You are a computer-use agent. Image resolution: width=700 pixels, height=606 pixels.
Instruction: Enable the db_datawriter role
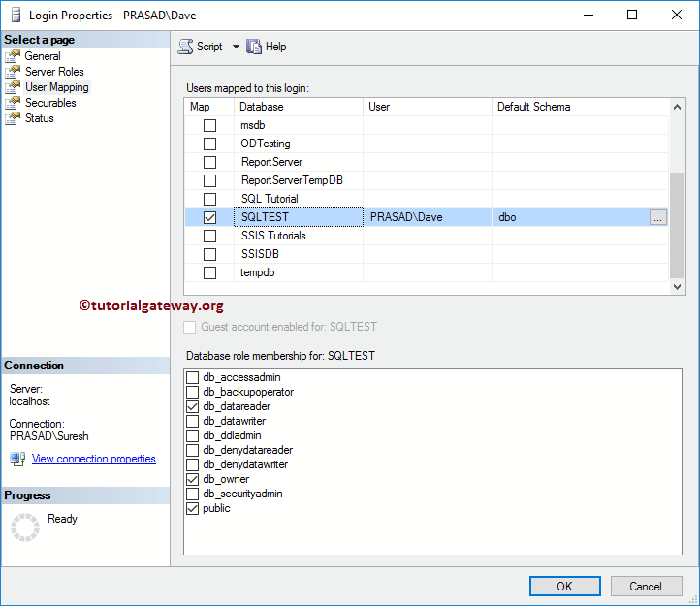(x=192, y=421)
